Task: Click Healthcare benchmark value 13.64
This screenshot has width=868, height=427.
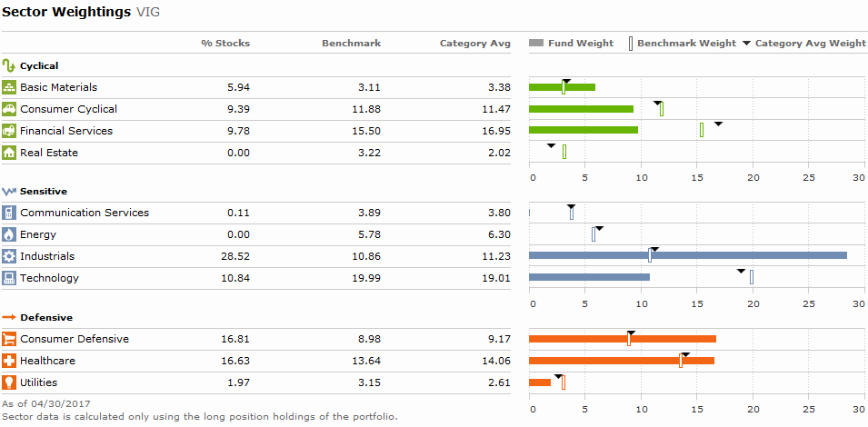Action: (366, 361)
